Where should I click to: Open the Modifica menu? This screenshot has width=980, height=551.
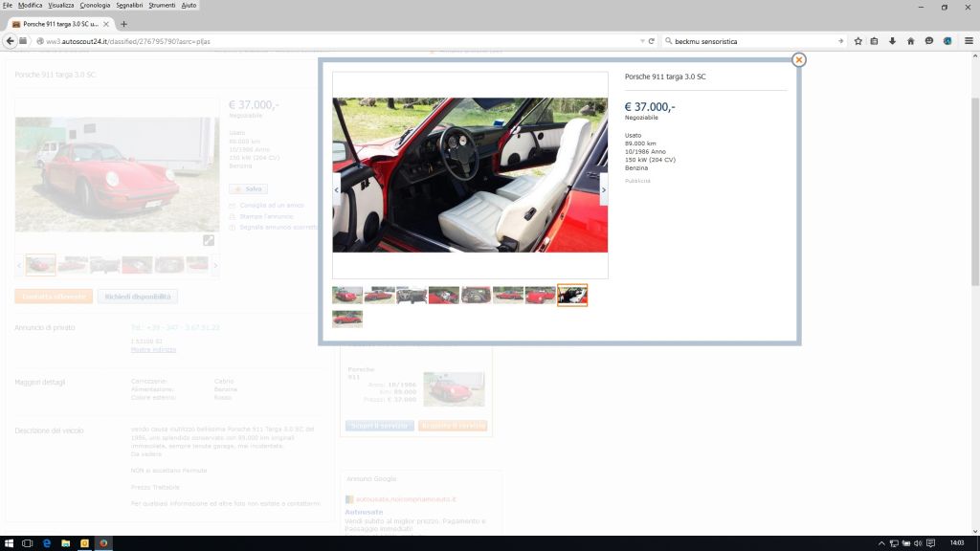(x=30, y=5)
